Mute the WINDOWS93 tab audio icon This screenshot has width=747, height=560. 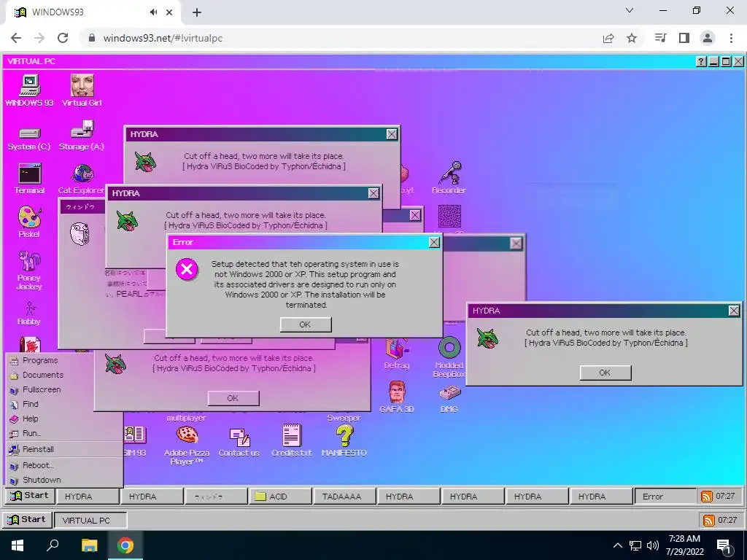(x=153, y=12)
